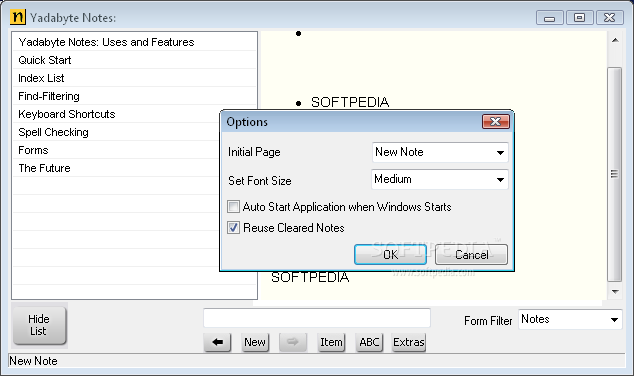Select the 'Index List' entry
Viewport: 634px width, 376px height.
click(x=135, y=78)
